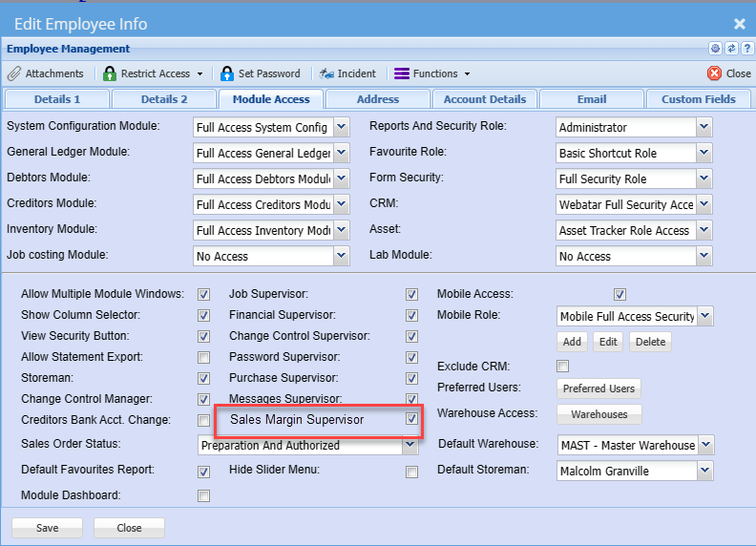Toggle Mobile Access checkbox
The height and width of the screenshot is (546, 756).
click(x=620, y=294)
